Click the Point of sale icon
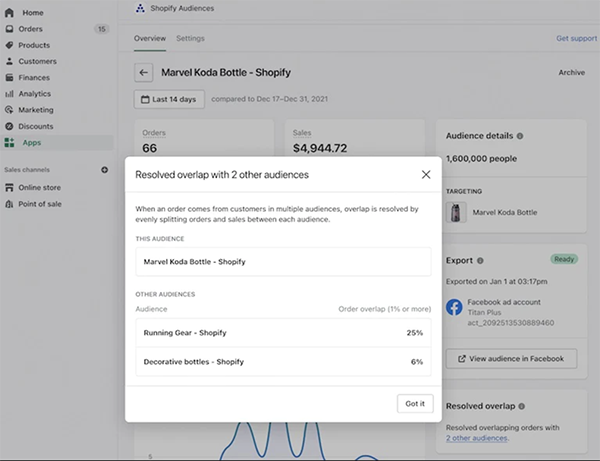Image resolution: width=600 pixels, height=461 pixels. [9, 204]
